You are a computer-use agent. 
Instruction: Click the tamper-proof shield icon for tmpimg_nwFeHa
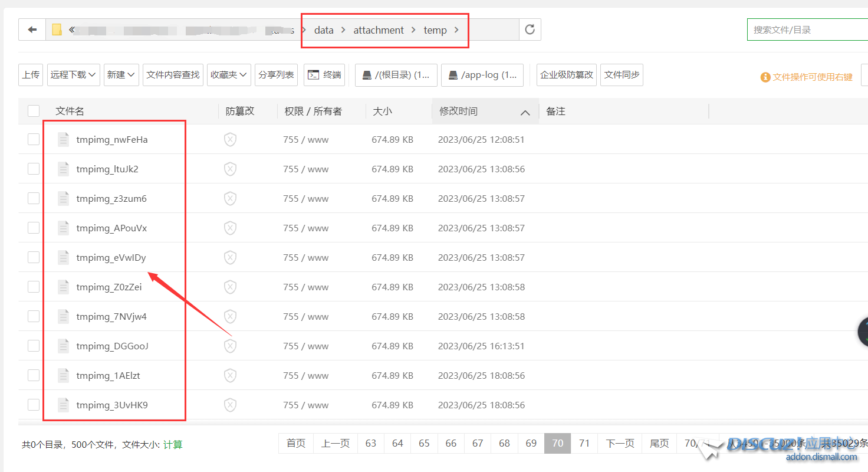(230, 140)
